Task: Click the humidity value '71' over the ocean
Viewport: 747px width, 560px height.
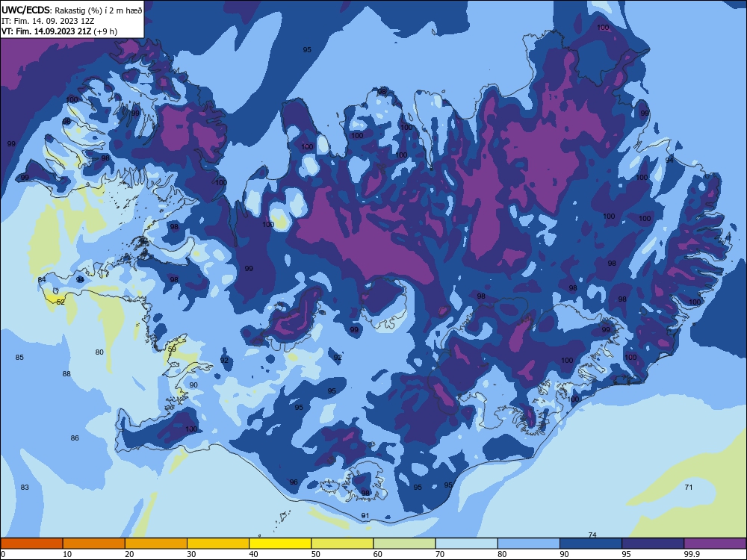Action: (x=689, y=487)
